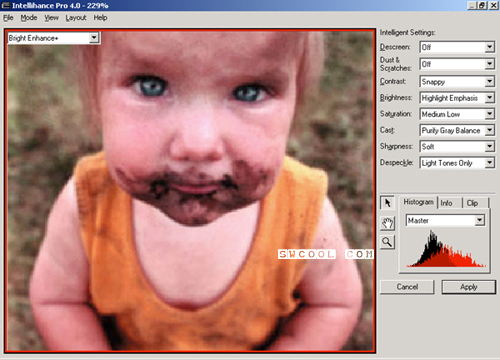
Task: Open the Mode menu
Action: coord(29,18)
